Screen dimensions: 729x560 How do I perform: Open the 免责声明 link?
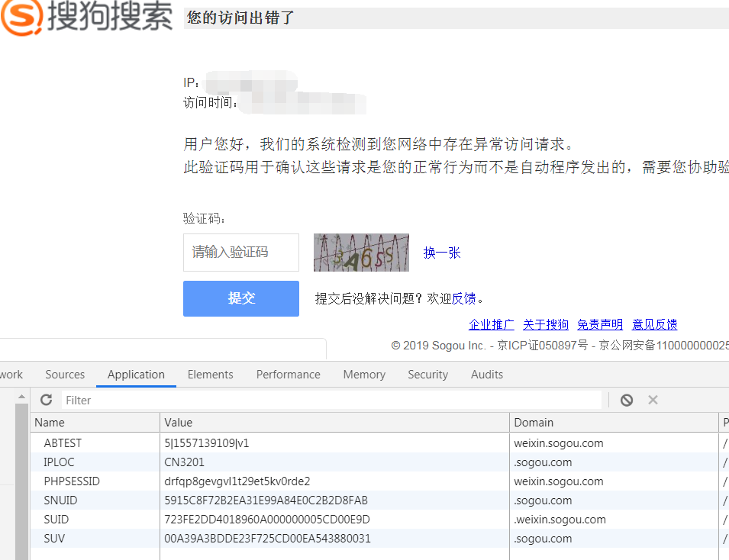(600, 324)
